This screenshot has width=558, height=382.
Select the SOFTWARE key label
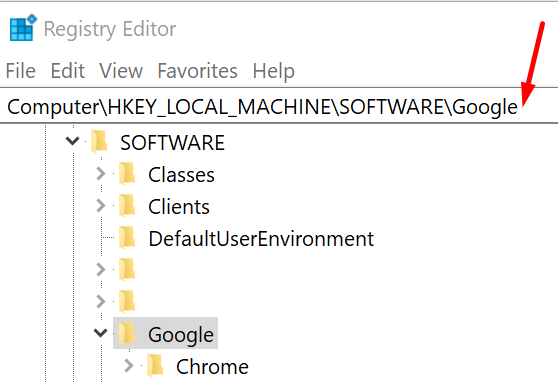[x=172, y=143]
